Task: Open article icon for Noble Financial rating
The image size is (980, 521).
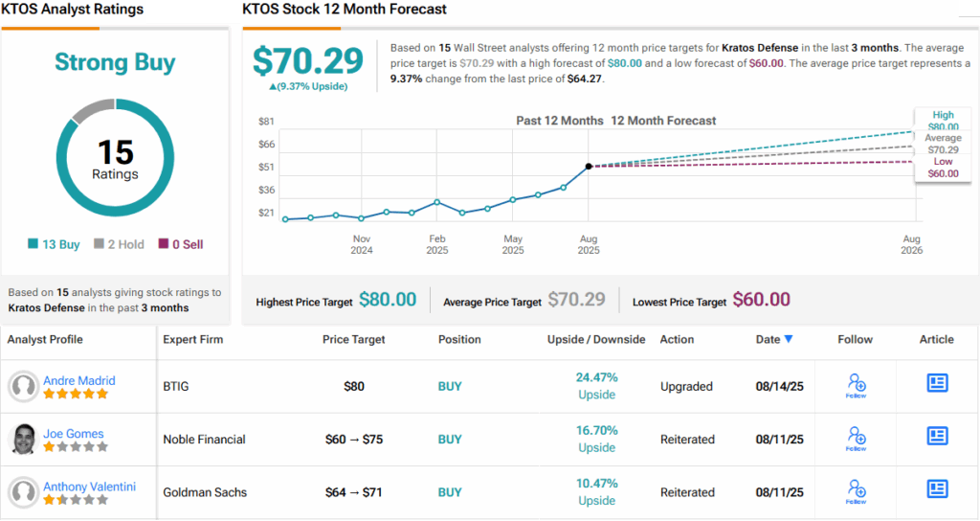Action: tap(937, 436)
